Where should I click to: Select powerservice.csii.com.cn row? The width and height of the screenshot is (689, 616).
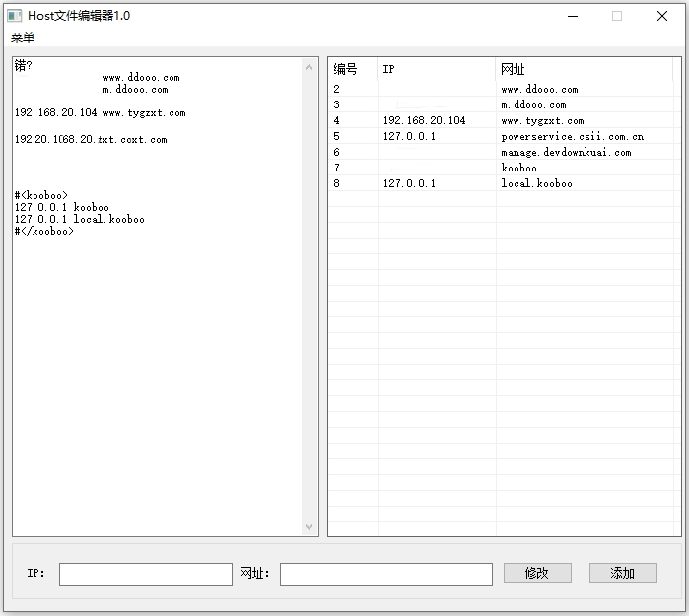tap(572, 136)
